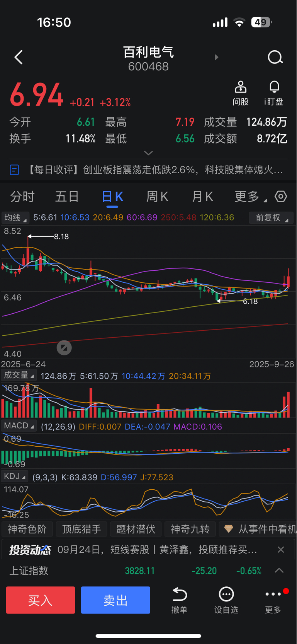297x644 pixels.
Task: Switch to 月K tab
Action: coord(202,196)
